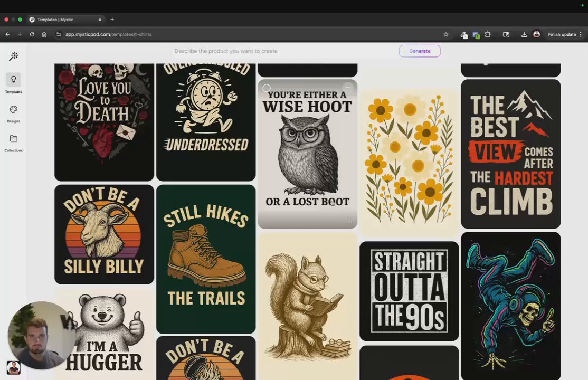This screenshot has height=380, width=588.
Task: Select the Collections label in sidebar
Action: (14, 150)
